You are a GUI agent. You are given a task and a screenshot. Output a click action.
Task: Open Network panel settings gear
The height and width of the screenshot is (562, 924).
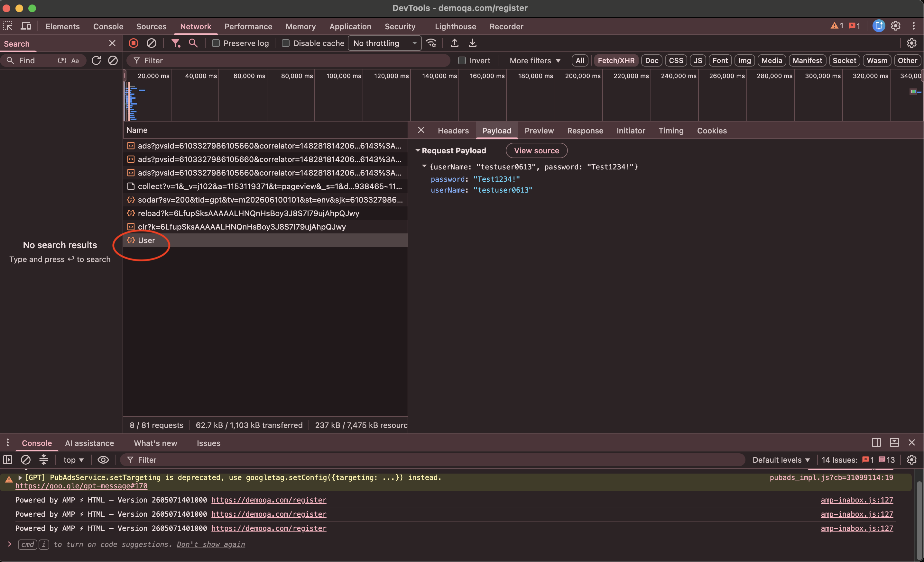[911, 43]
